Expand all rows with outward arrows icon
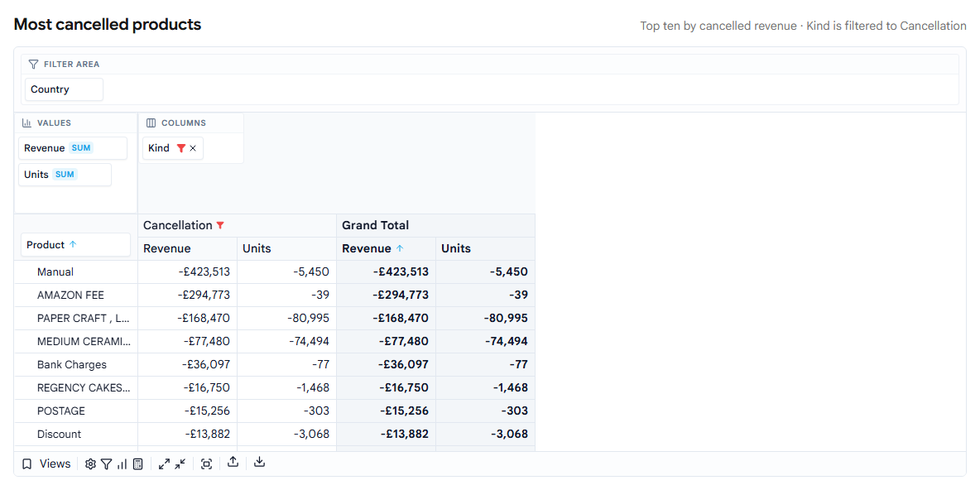This screenshot has height=490, width=980. [165, 464]
